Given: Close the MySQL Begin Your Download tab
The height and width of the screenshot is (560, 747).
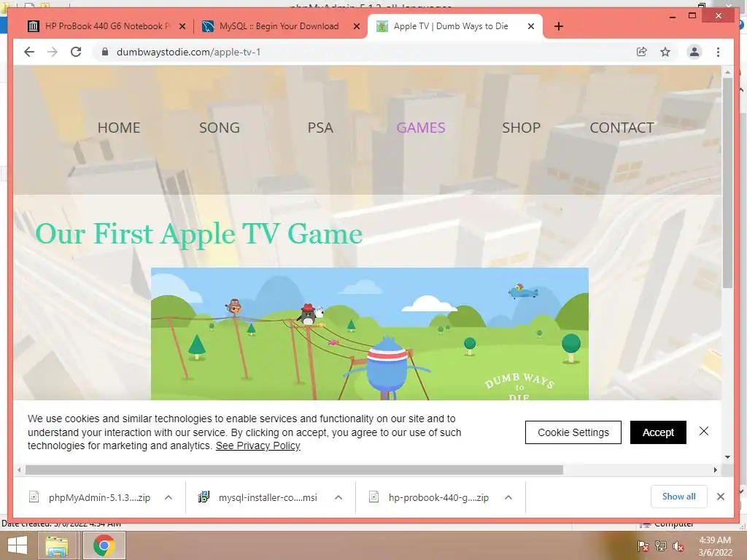Looking at the screenshot, I should [356, 26].
